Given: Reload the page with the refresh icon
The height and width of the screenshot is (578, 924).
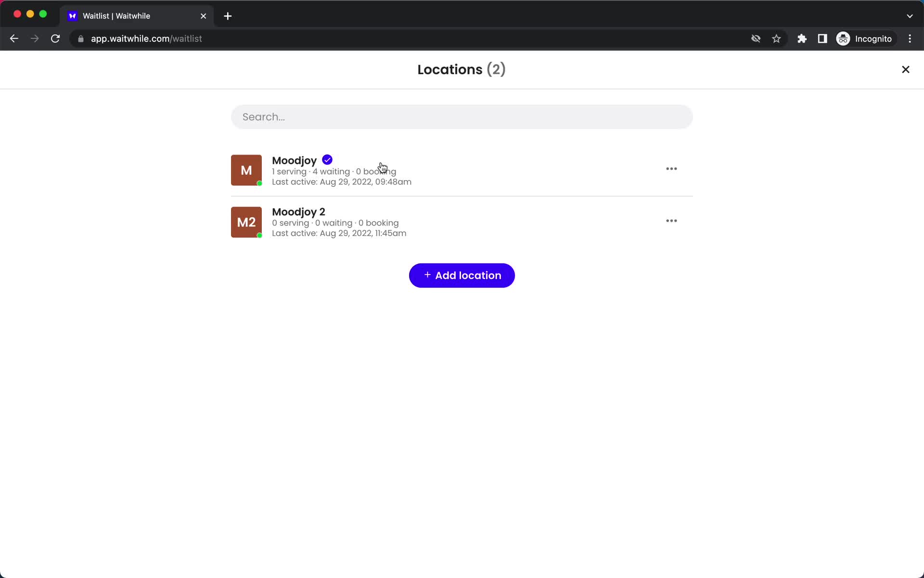Looking at the screenshot, I should (x=55, y=39).
